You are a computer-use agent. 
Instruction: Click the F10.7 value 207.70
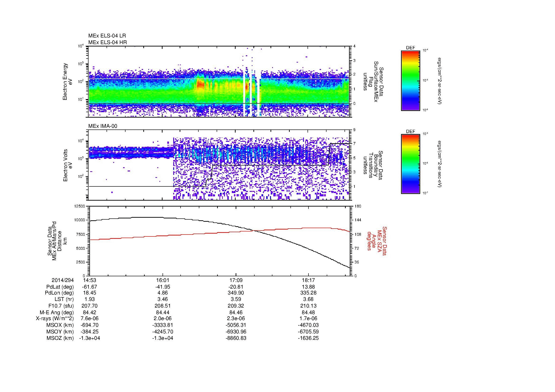point(89,306)
